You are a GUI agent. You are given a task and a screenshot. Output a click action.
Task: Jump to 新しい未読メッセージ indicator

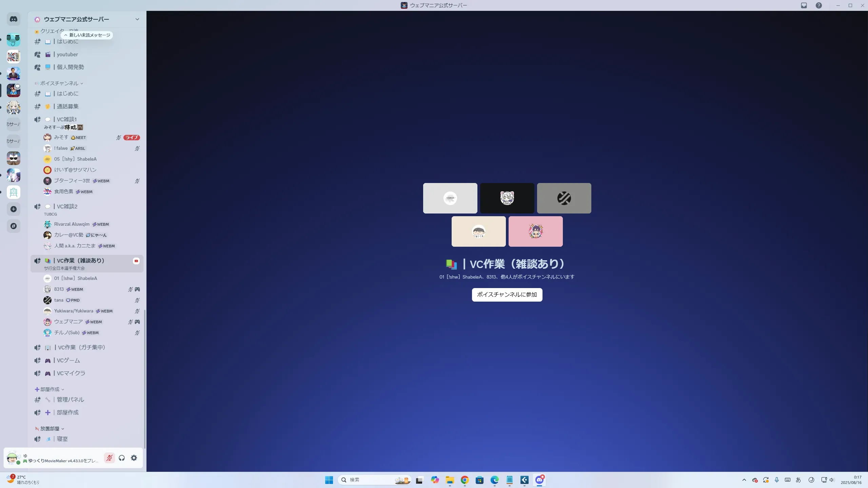click(x=87, y=35)
